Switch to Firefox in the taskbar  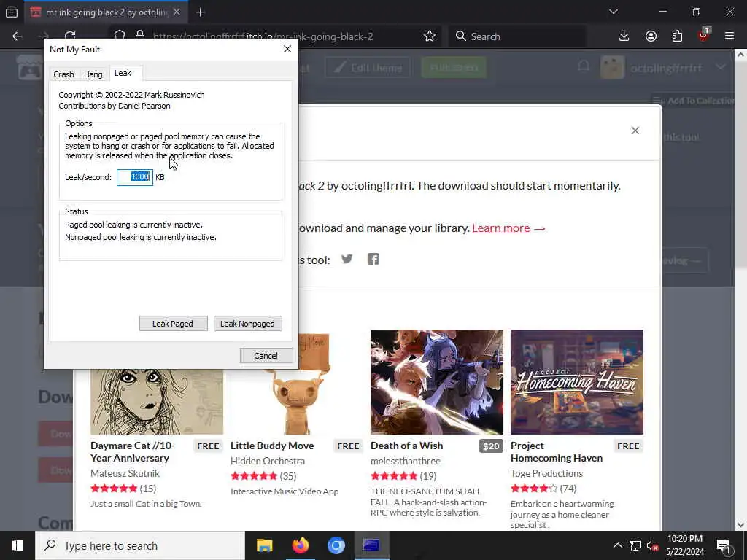pyautogui.click(x=300, y=545)
